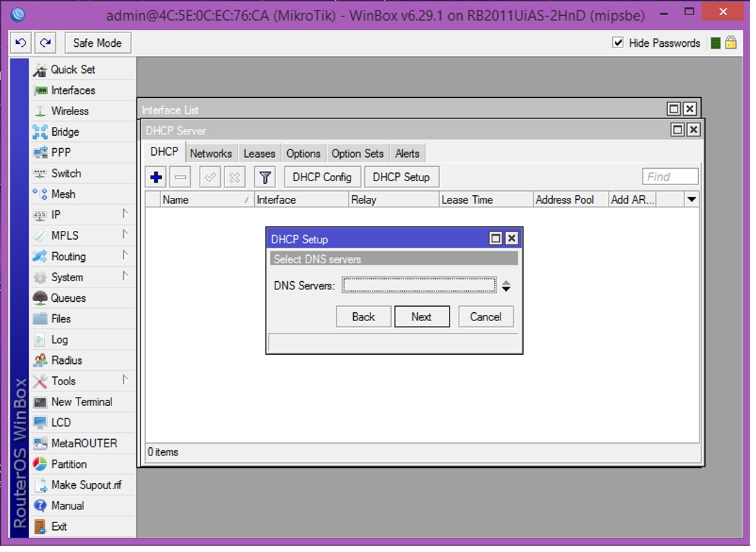This screenshot has height=552, width=756.
Task: Expand the IP submenu
Action: pos(82,215)
